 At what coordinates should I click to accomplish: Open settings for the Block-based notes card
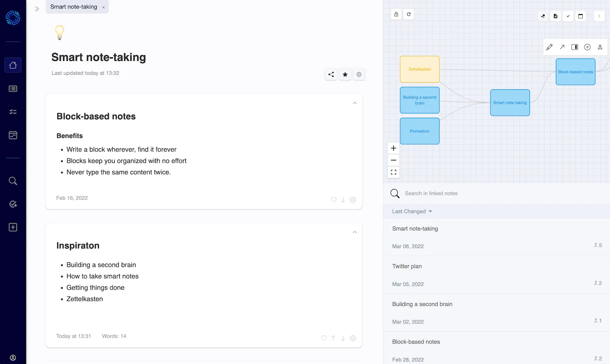pyautogui.click(x=353, y=199)
